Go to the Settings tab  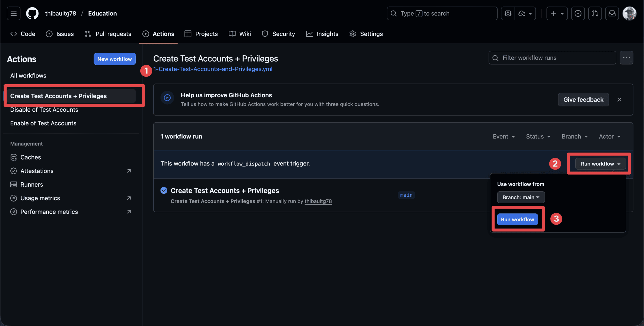coord(366,34)
